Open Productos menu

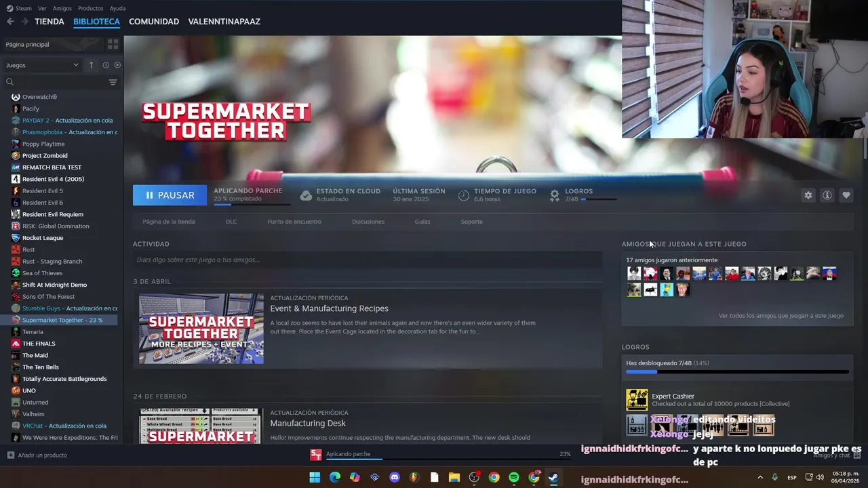(91, 8)
